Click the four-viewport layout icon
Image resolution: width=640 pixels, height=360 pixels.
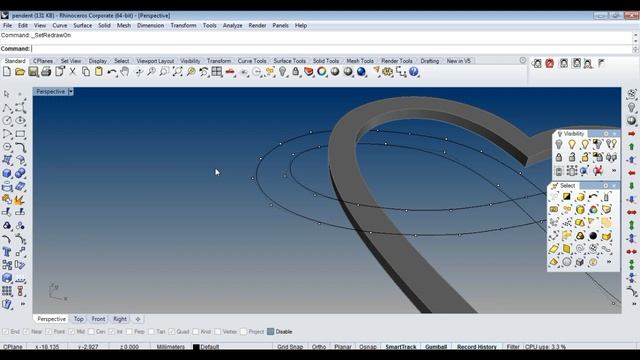click(x=217, y=72)
